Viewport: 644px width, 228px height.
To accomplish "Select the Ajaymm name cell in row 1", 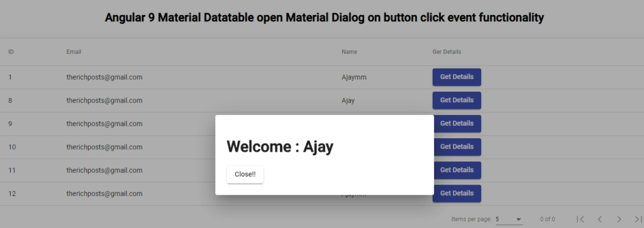I will pyautogui.click(x=354, y=77).
